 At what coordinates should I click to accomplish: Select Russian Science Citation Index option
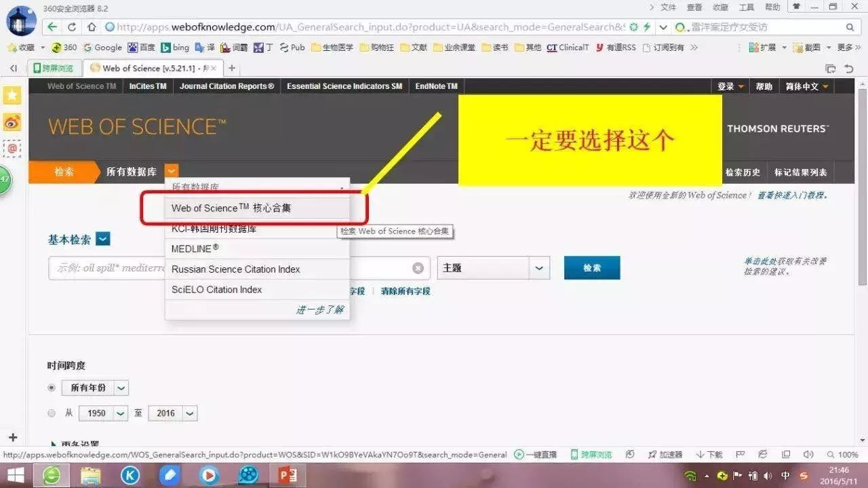click(257, 269)
